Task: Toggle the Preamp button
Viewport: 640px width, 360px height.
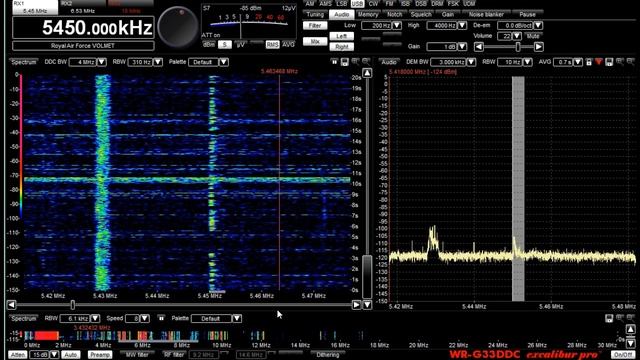Action: click(100, 355)
